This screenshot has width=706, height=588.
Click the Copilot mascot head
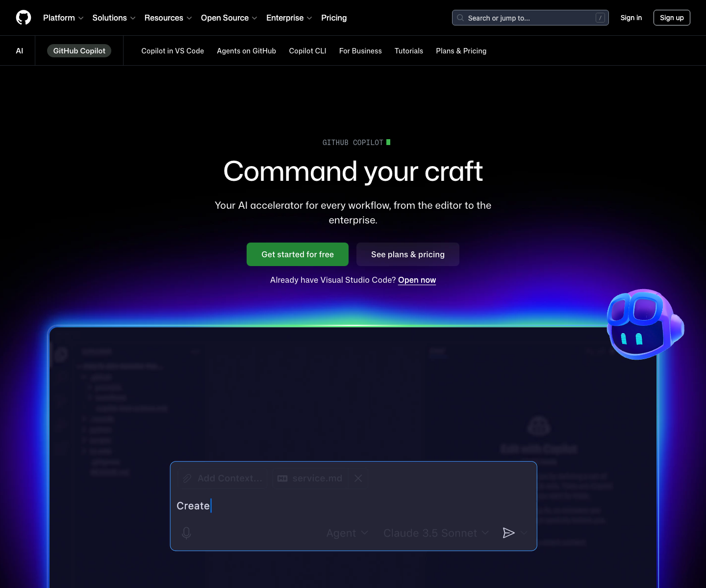(643, 324)
